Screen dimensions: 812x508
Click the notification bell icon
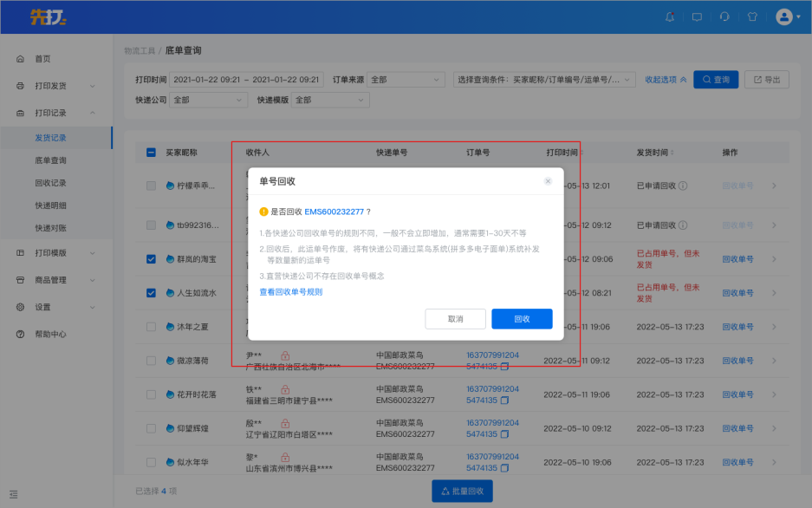(x=669, y=16)
